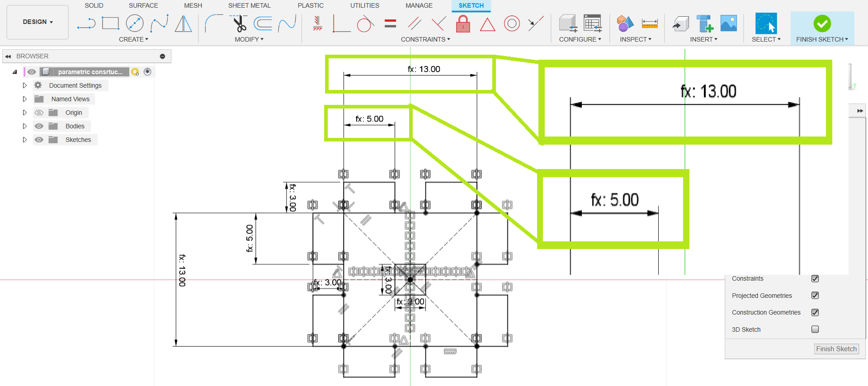Open the Measure tool under Inspect

(x=649, y=24)
